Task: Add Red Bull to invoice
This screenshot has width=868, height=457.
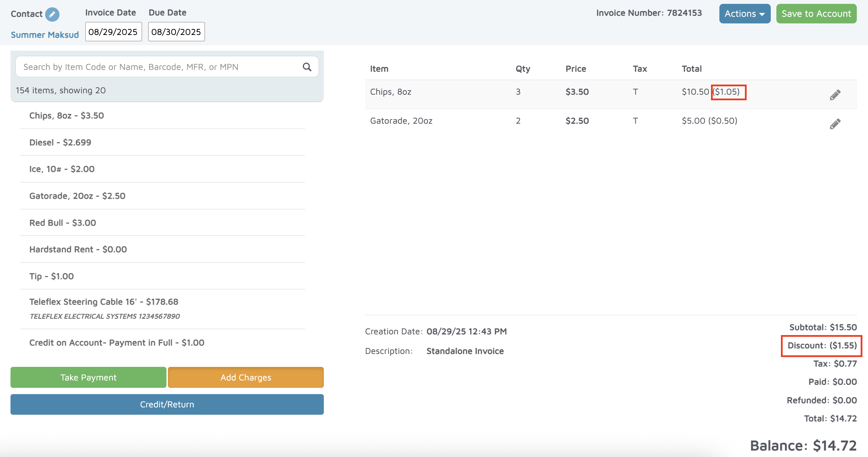Action: pos(63,223)
